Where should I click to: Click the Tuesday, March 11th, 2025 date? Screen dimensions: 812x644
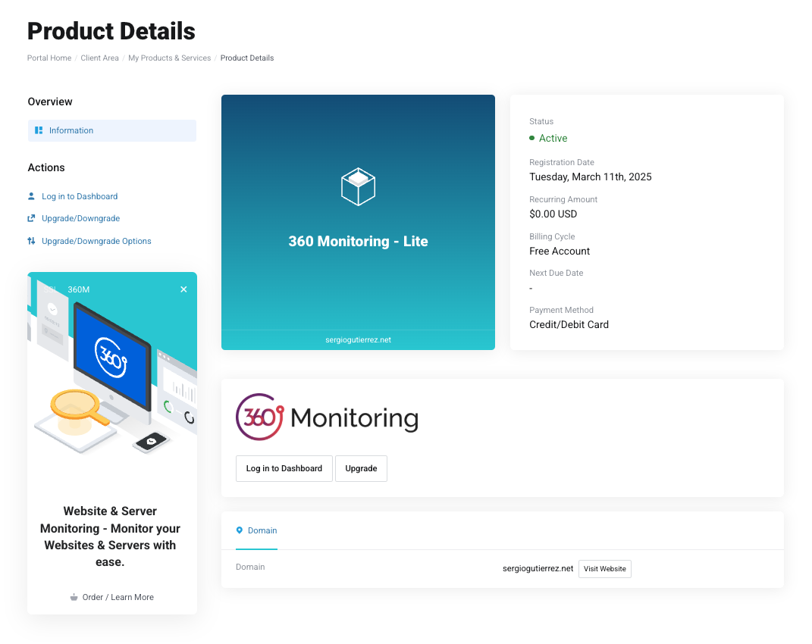[591, 177]
